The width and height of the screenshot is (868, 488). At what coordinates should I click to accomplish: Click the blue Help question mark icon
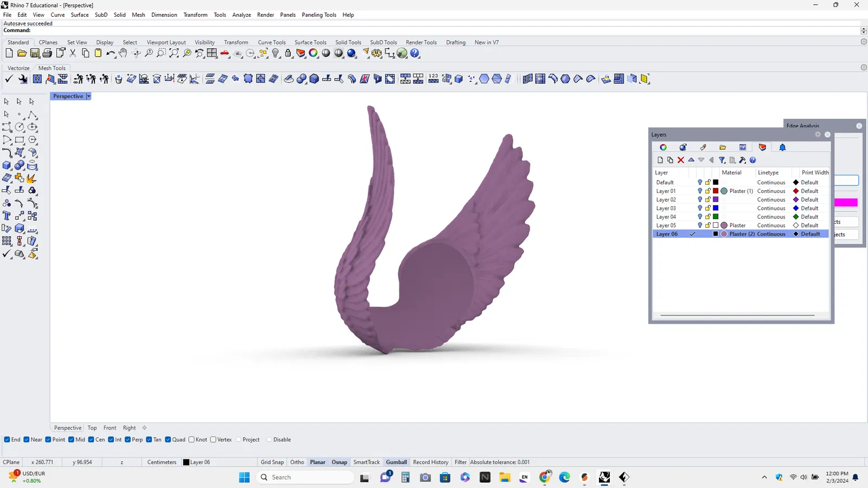(415, 53)
